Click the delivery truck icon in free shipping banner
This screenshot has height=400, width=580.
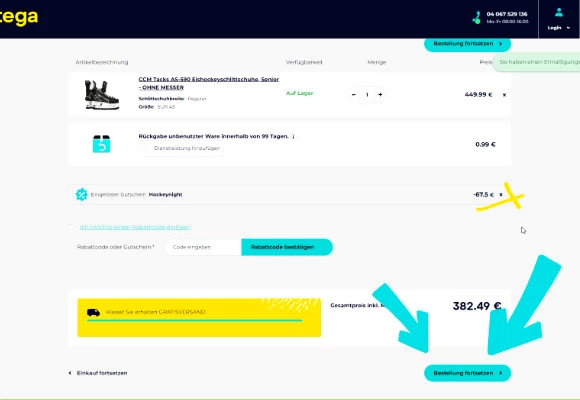[x=93, y=312]
